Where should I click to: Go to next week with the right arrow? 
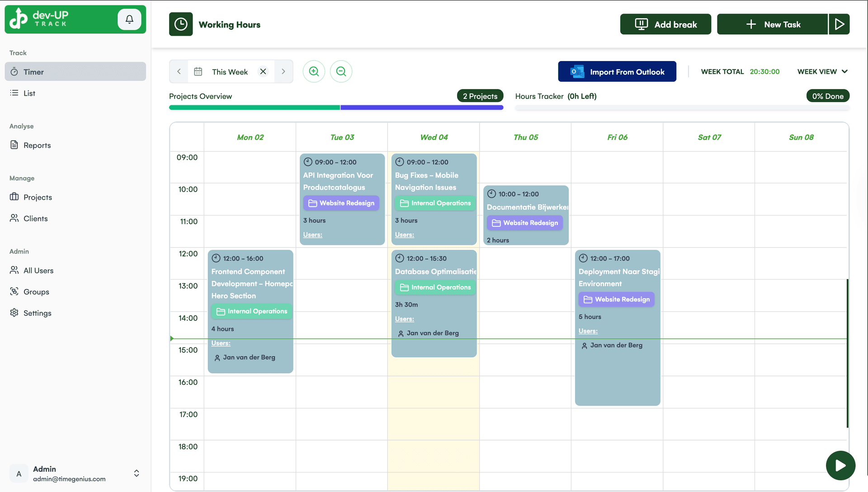(x=283, y=71)
